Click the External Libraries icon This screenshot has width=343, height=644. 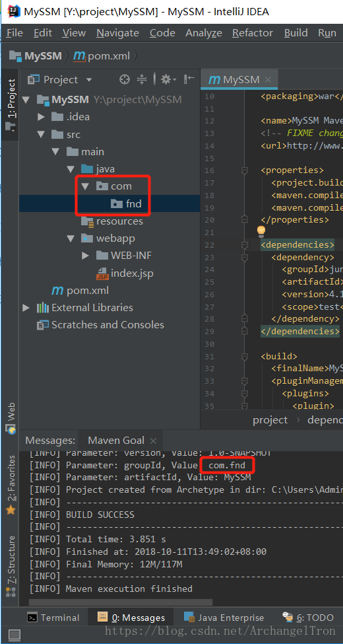click(x=43, y=308)
